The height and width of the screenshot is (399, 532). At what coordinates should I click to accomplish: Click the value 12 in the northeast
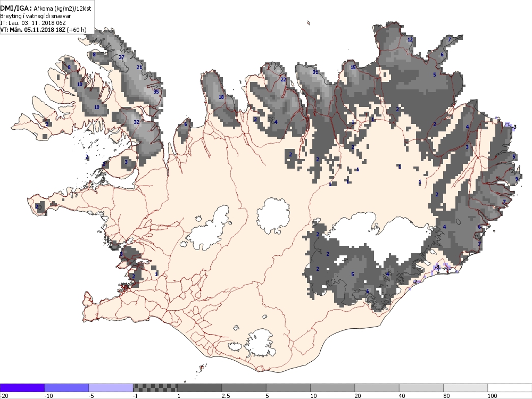click(410, 40)
